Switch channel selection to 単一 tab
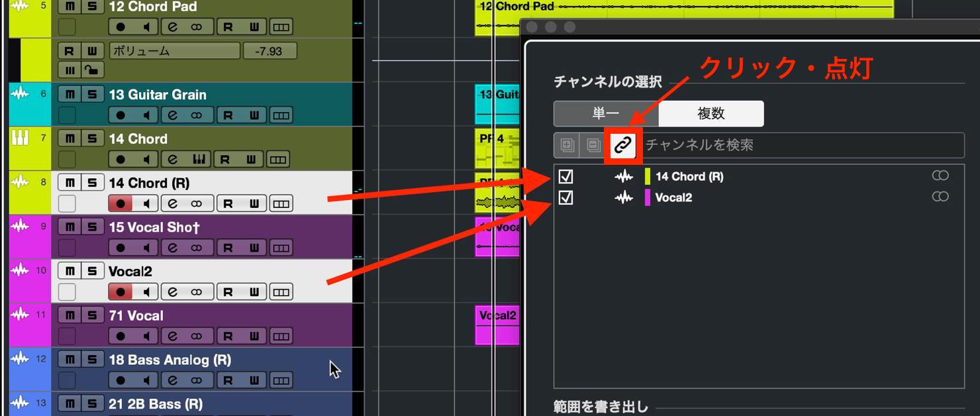The width and height of the screenshot is (980, 416). click(x=606, y=113)
